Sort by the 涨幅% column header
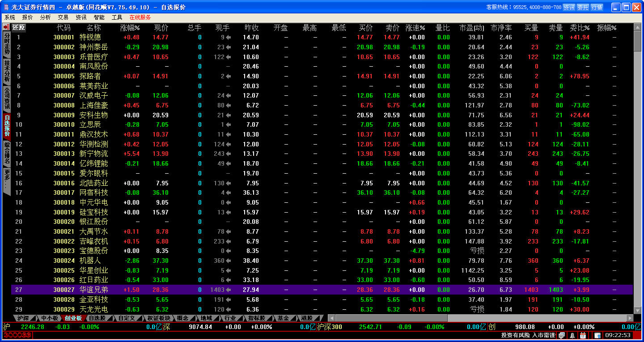The width and height of the screenshot is (644, 342). point(130,28)
